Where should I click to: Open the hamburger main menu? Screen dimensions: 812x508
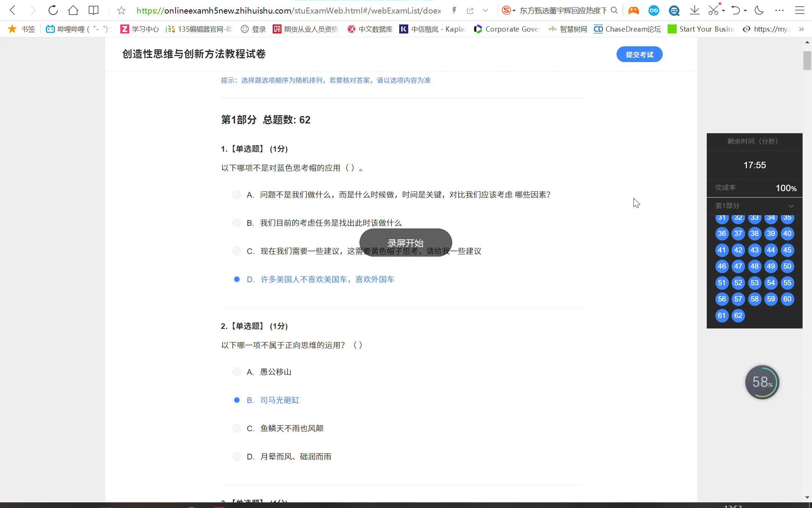pos(800,10)
